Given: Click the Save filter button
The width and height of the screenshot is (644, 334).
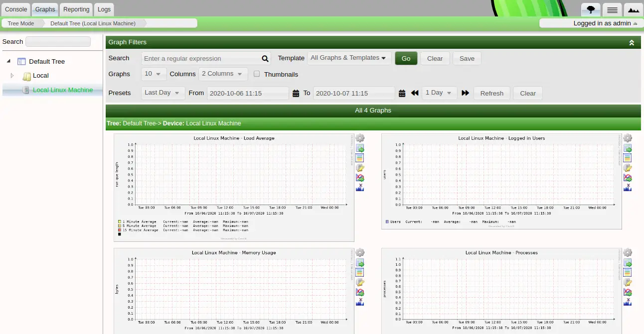Looking at the screenshot, I should point(467,58).
